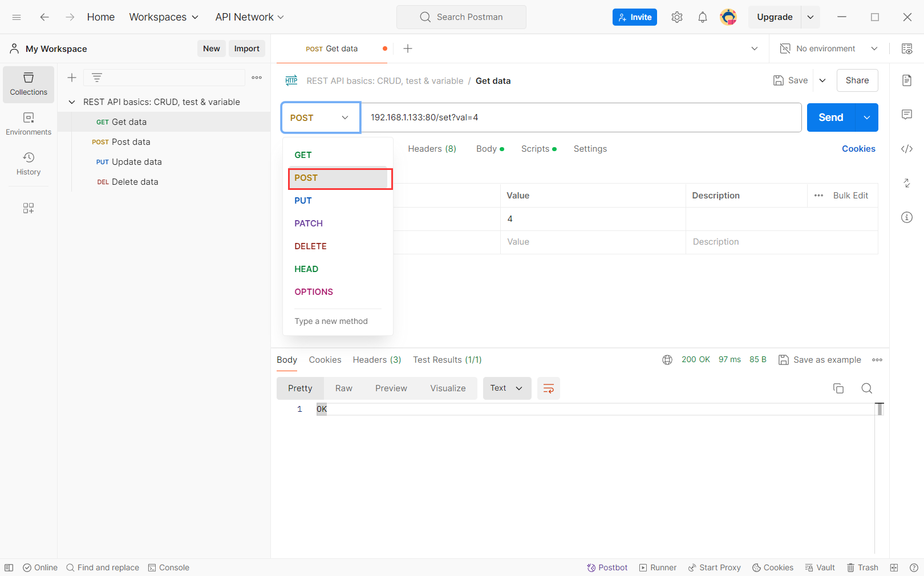Switch to the Raw response view
Image resolution: width=924 pixels, height=576 pixels.
pyautogui.click(x=344, y=388)
